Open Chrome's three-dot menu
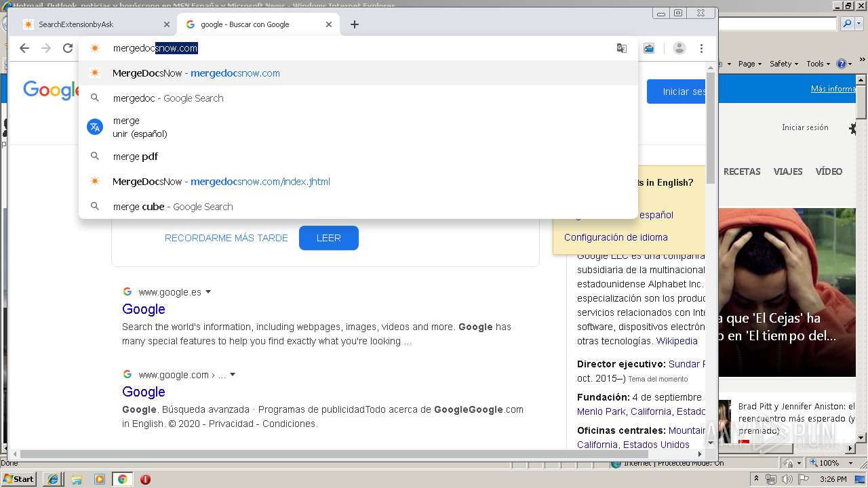The height and width of the screenshot is (488, 868). 701,48
